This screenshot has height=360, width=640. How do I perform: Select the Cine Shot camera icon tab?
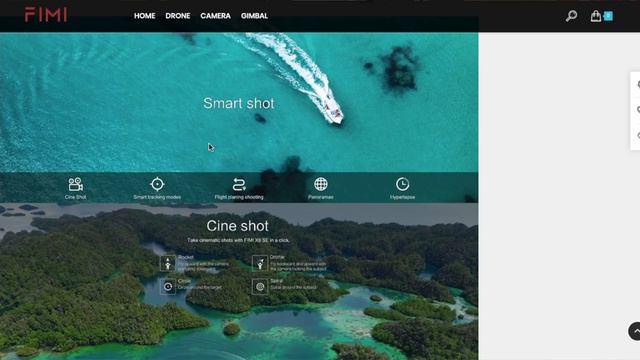pyautogui.click(x=76, y=184)
